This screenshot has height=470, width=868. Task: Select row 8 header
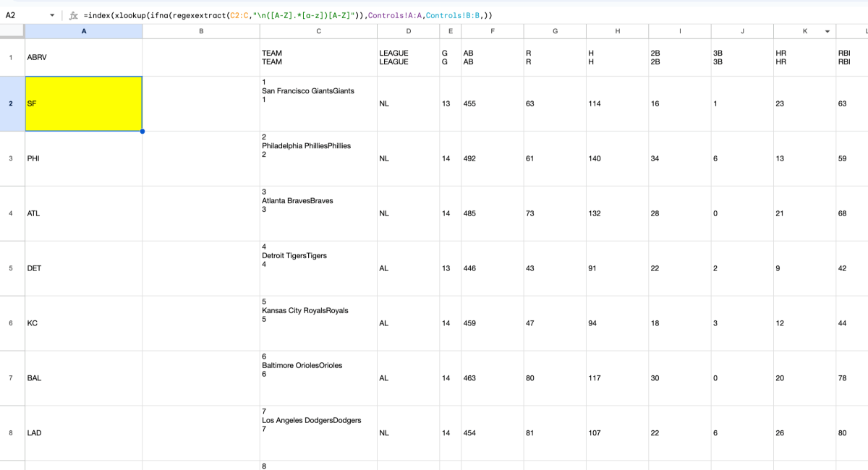12,433
